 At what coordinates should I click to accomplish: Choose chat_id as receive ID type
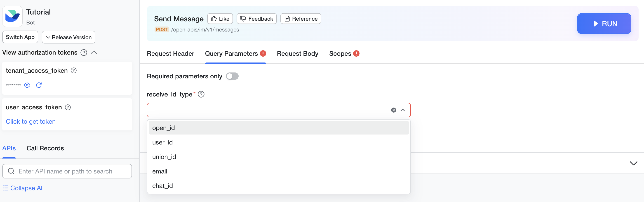[x=162, y=186]
